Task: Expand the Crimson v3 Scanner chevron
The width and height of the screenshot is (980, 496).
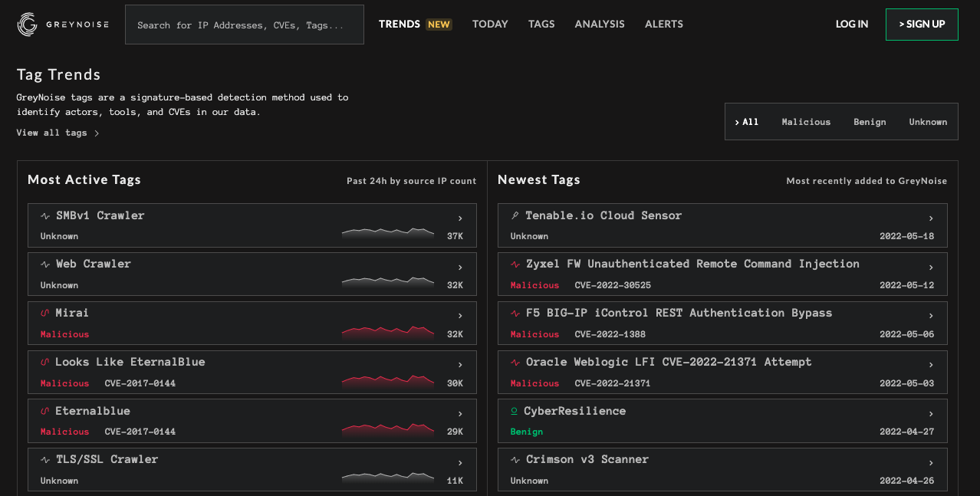Action: coord(931,463)
